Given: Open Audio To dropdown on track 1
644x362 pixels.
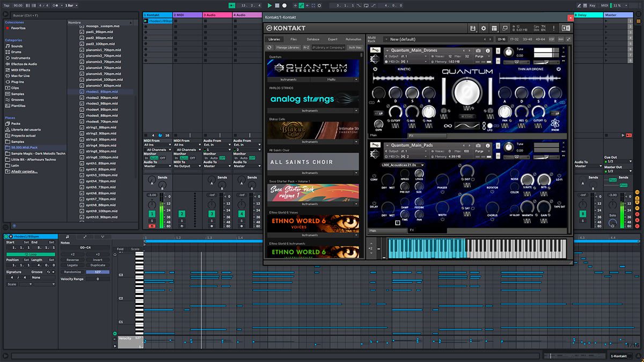Looking at the screenshot, I should [157, 166].
